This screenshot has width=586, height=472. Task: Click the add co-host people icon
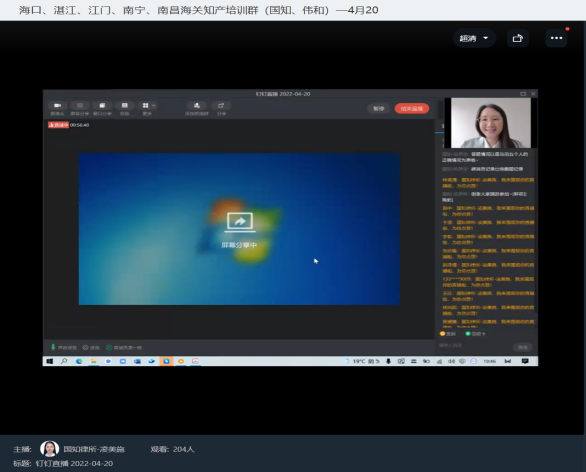click(x=197, y=106)
